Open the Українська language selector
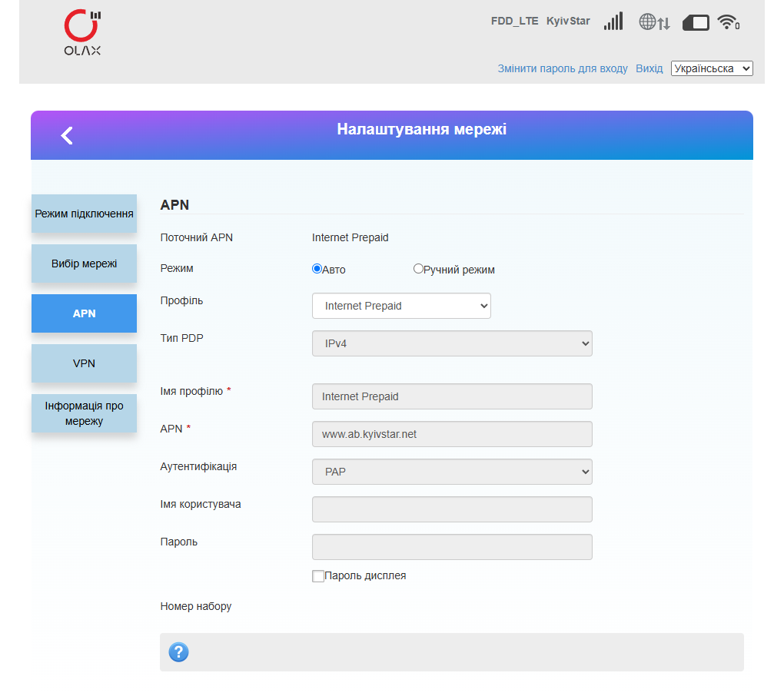Viewport: 784px width, 696px height. [x=712, y=68]
